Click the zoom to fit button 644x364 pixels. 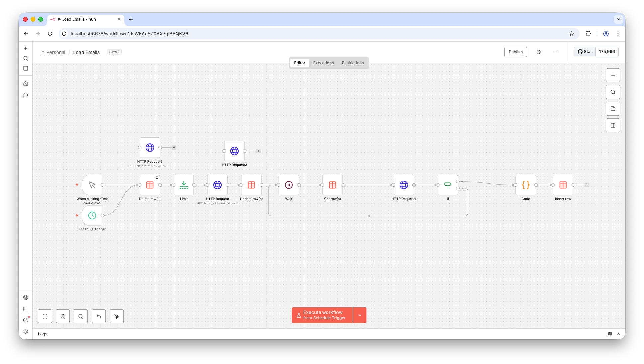[45, 316]
